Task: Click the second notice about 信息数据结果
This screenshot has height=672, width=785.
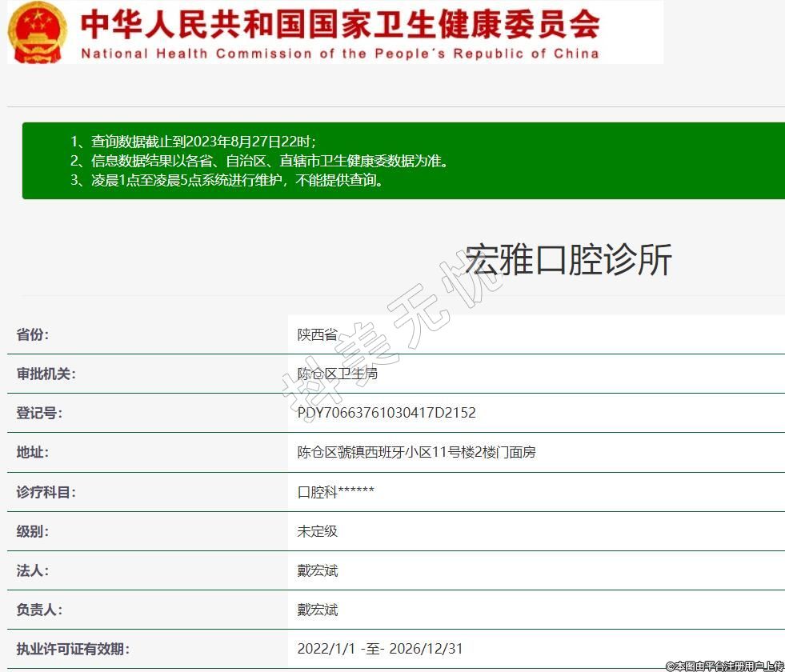Action: pyautogui.click(x=259, y=161)
